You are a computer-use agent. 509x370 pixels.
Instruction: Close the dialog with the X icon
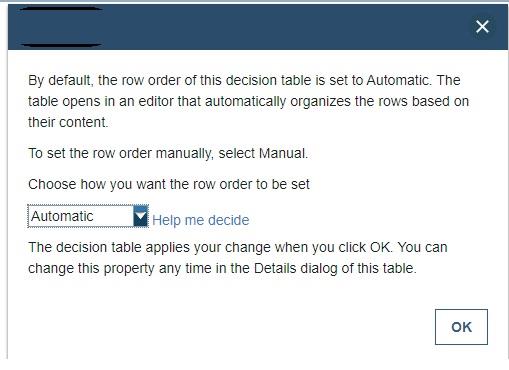(x=482, y=27)
